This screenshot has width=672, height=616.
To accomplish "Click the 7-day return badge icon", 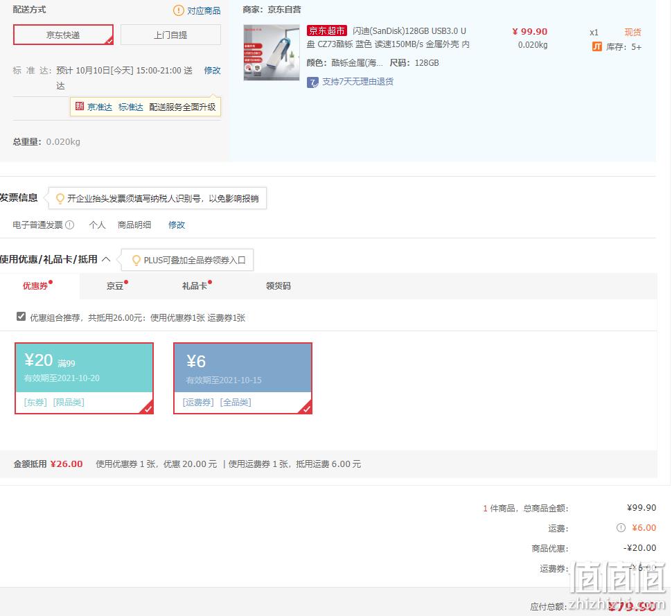I will coord(312,82).
